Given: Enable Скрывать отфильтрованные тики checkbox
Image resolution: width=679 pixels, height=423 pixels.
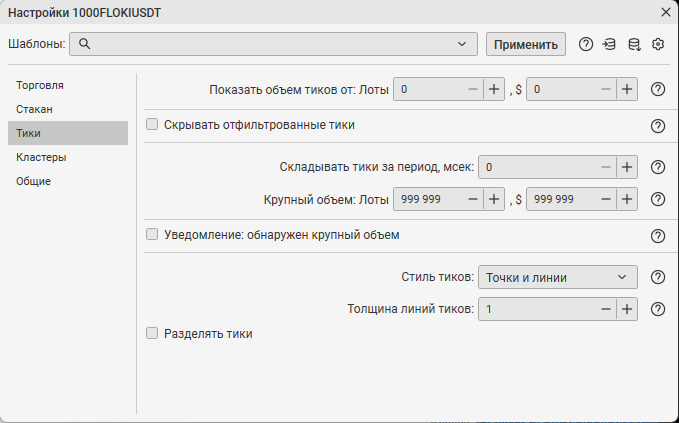Looking at the screenshot, I should click(x=153, y=125).
